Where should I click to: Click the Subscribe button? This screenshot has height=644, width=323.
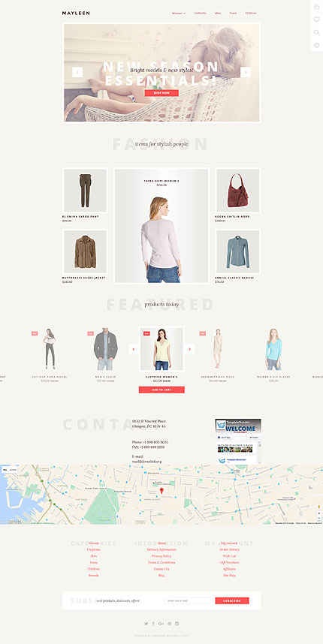(232, 600)
